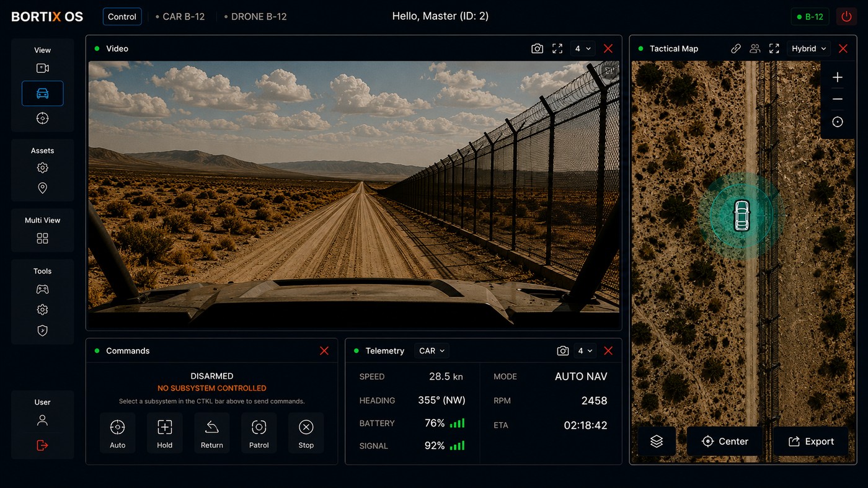Click the 02:18:42 ETA value

[585, 425]
